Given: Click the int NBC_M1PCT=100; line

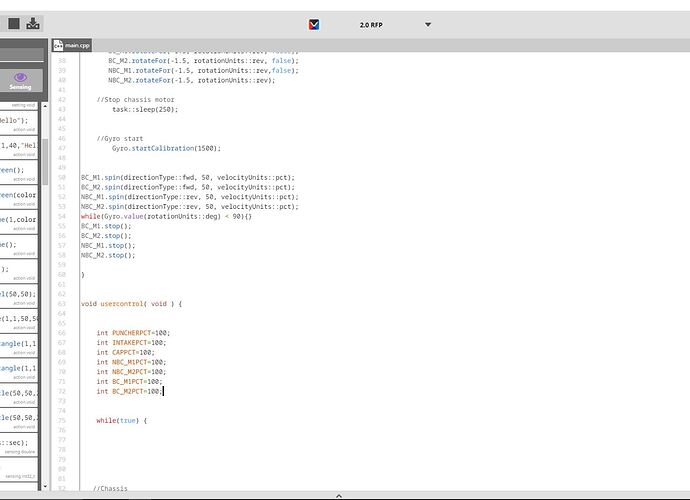Looking at the screenshot, I should click(x=132, y=362).
